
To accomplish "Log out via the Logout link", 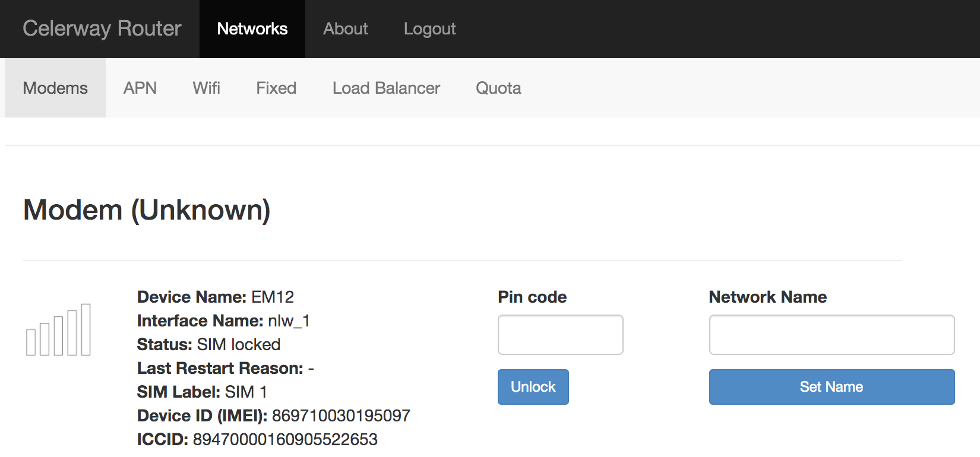I will pyautogui.click(x=429, y=28).
